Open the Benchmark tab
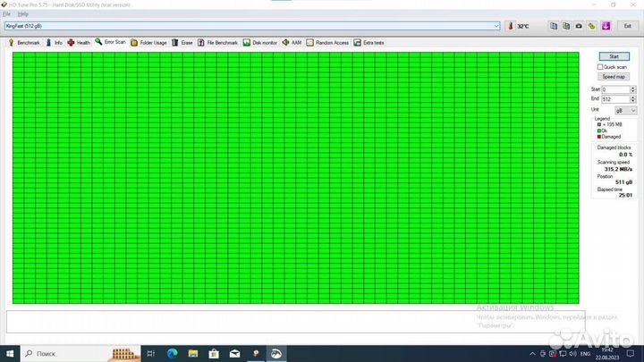Viewport: 644px width, 362px height. (x=24, y=43)
